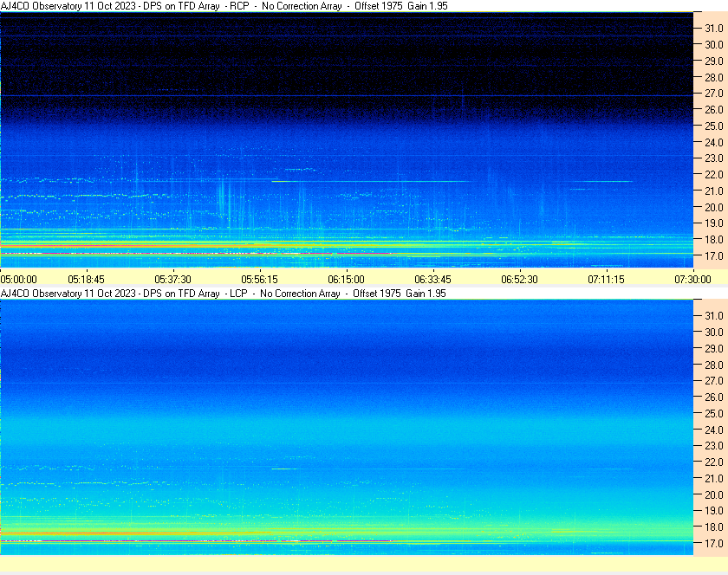Click the 25.0 frequency label on LCP panel
Image resolution: width=728 pixels, height=575 pixels.
pyautogui.click(x=714, y=413)
